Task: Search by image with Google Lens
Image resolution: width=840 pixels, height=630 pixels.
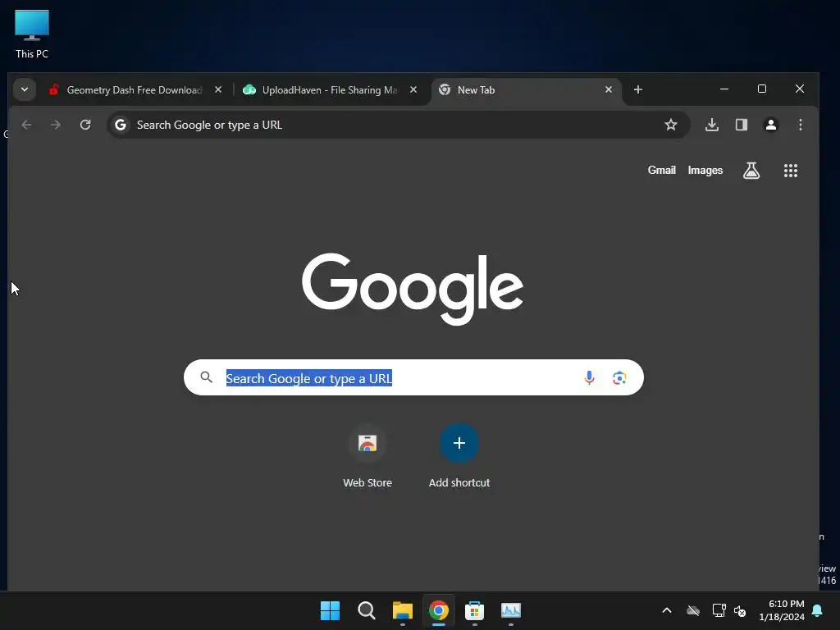Action: [x=619, y=377]
